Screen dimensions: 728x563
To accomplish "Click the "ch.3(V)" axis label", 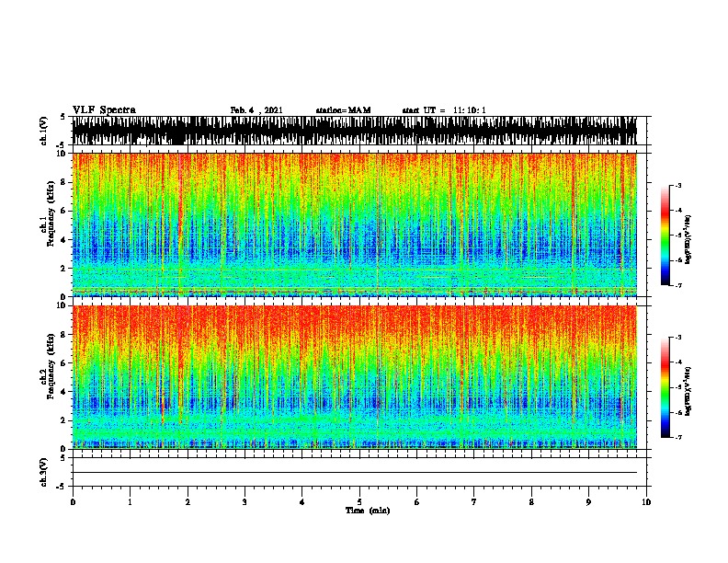I will 44,472.
